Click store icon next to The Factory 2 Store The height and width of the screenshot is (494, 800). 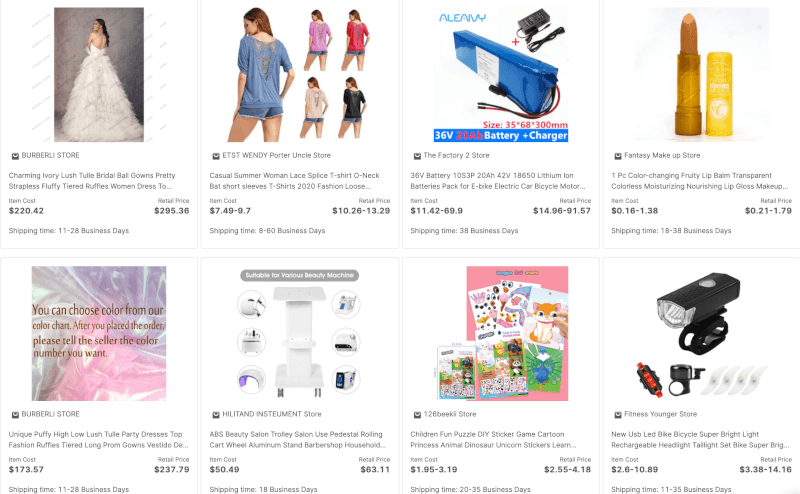pyautogui.click(x=417, y=156)
